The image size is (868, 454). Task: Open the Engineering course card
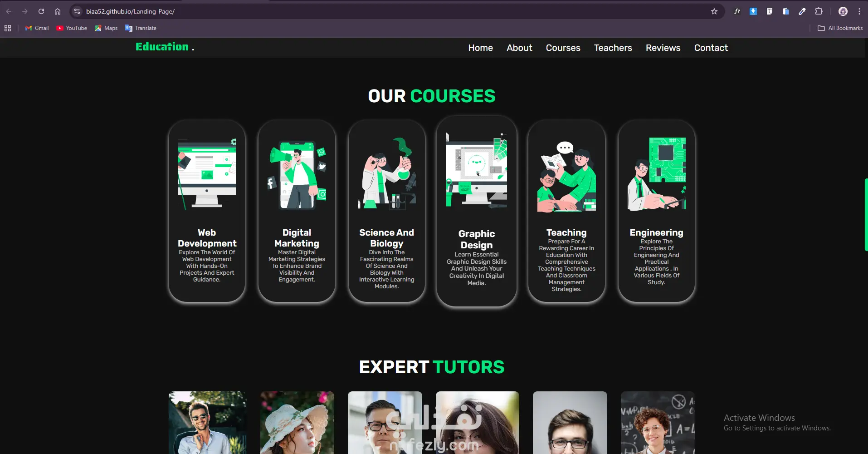656,211
